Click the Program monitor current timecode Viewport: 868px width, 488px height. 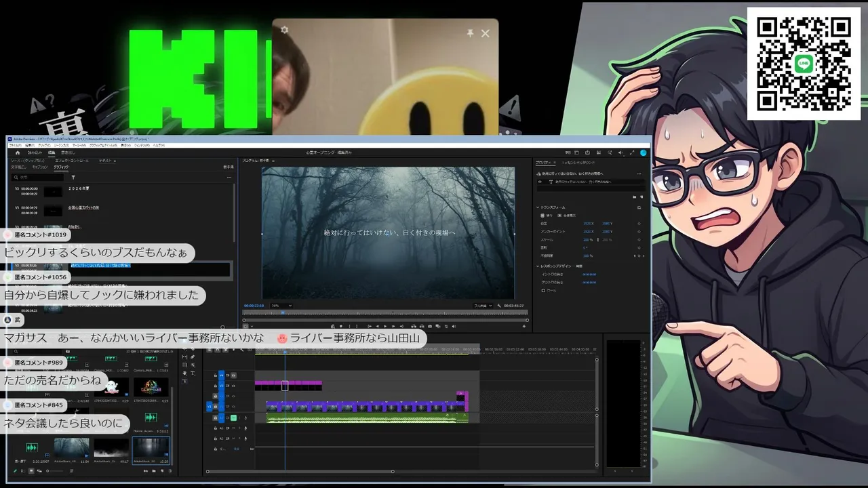click(254, 306)
